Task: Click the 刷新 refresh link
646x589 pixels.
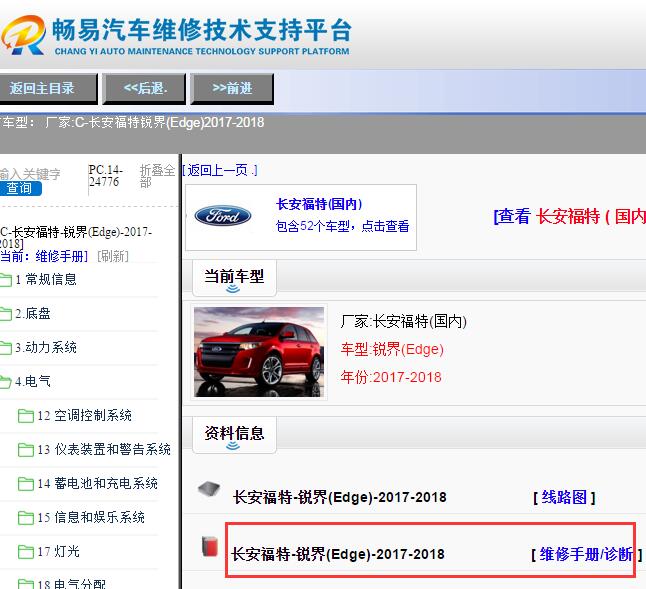Action: pos(113,257)
